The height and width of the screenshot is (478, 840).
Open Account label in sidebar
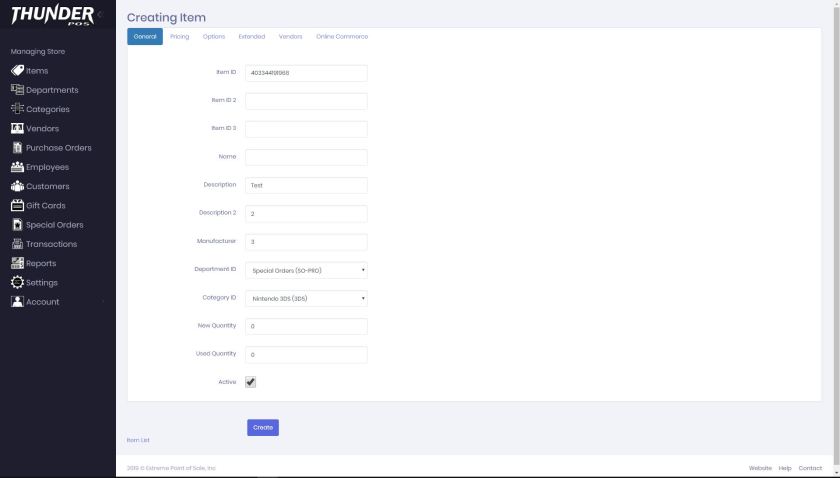tap(42, 302)
